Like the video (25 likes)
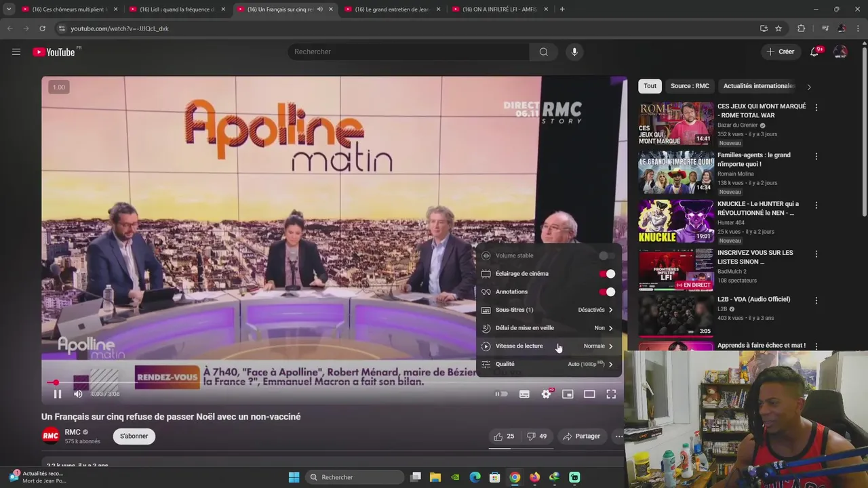The height and width of the screenshot is (488, 868). point(504,436)
